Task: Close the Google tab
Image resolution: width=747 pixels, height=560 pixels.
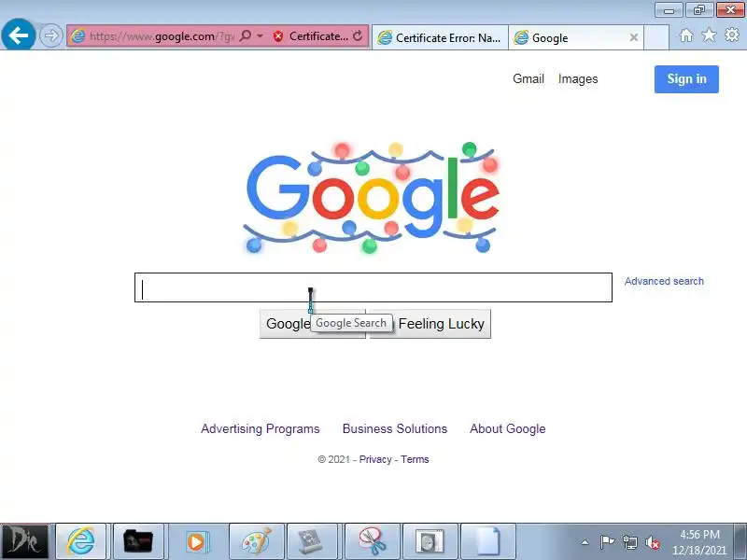Action: (634, 37)
